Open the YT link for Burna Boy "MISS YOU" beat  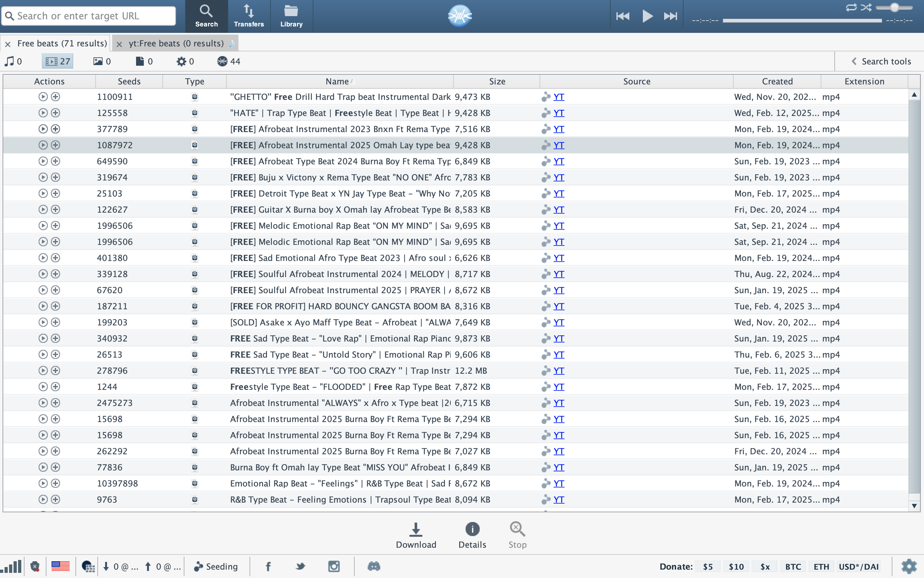[559, 467]
